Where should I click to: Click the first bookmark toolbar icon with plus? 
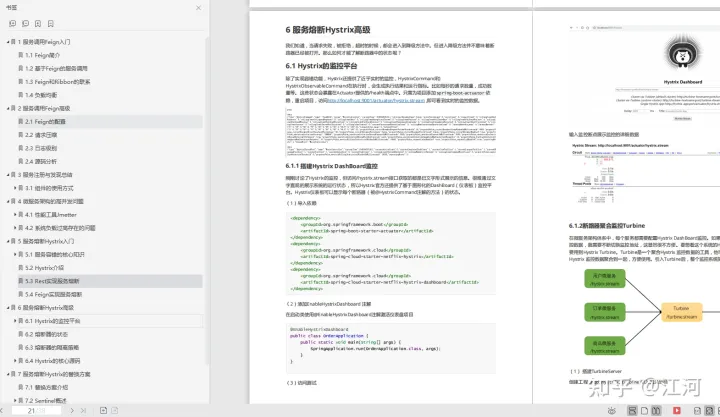pyautogui.click(x=12, y=23)
